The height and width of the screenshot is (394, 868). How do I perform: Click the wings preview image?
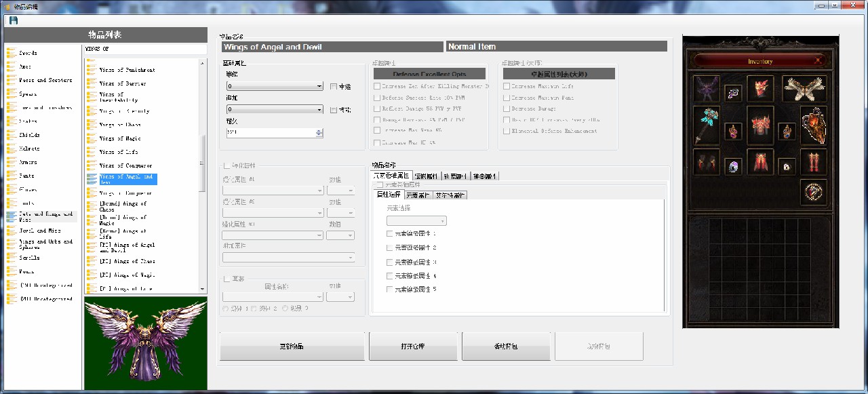(146, 342)
